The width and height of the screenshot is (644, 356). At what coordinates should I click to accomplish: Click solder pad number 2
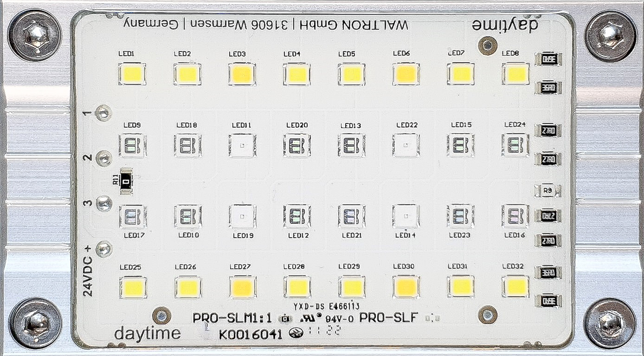[x=103, y=159]
